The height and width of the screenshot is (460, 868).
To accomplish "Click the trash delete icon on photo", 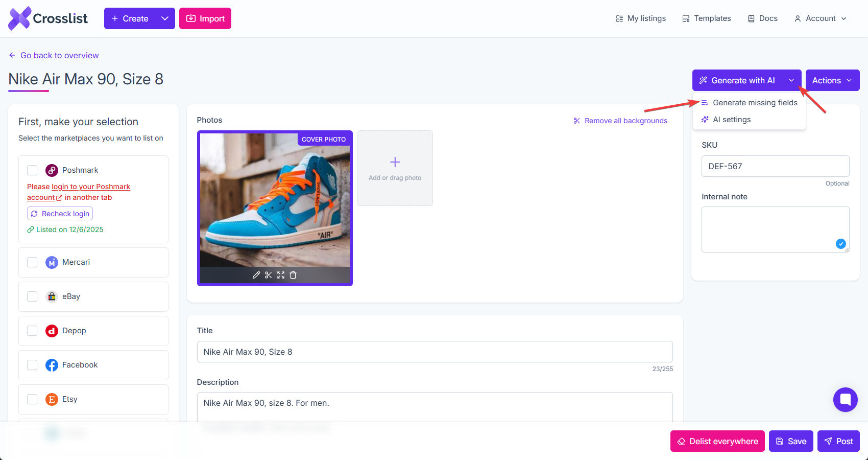I will pos(293,275).
